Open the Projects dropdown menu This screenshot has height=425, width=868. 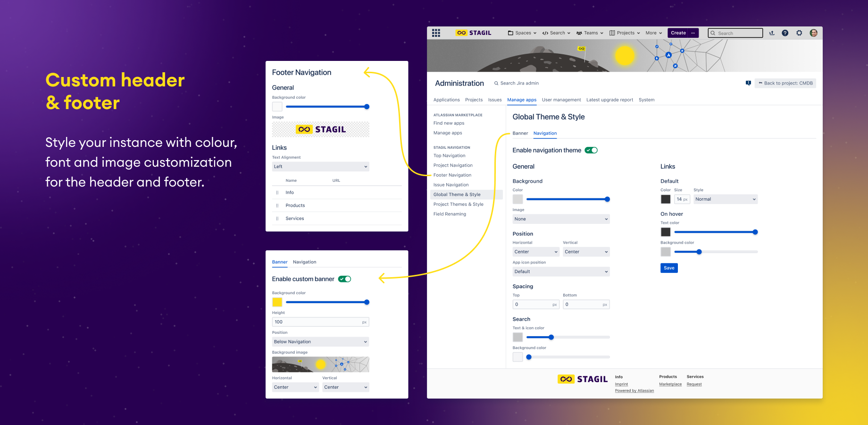click(625, 33)
